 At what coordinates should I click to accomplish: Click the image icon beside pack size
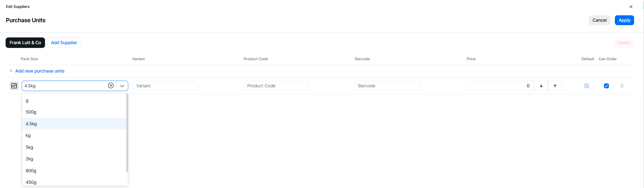click(14, 86)
